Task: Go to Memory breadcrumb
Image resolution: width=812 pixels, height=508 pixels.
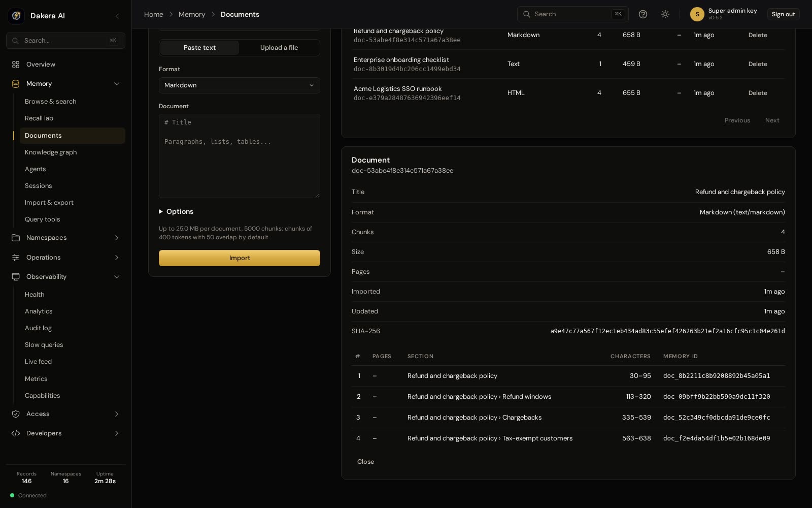Action: coord(192,14)
